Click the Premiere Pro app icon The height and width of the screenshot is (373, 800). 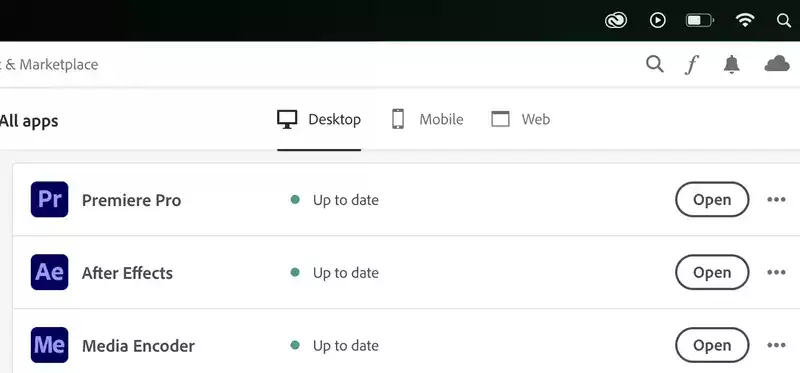[49, 200]
